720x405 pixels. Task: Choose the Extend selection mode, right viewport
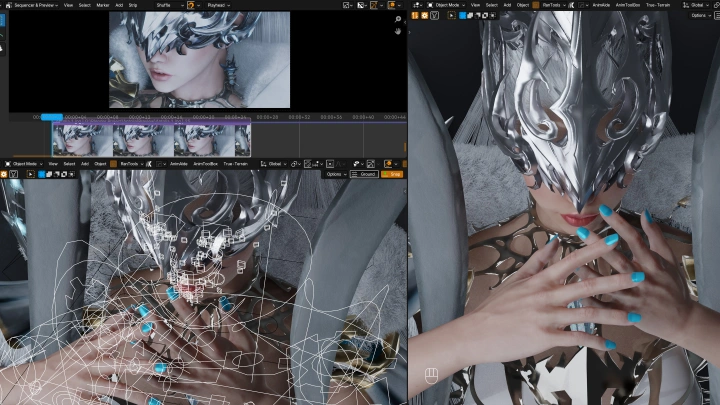pyautogui.click(x=470, y=16)
